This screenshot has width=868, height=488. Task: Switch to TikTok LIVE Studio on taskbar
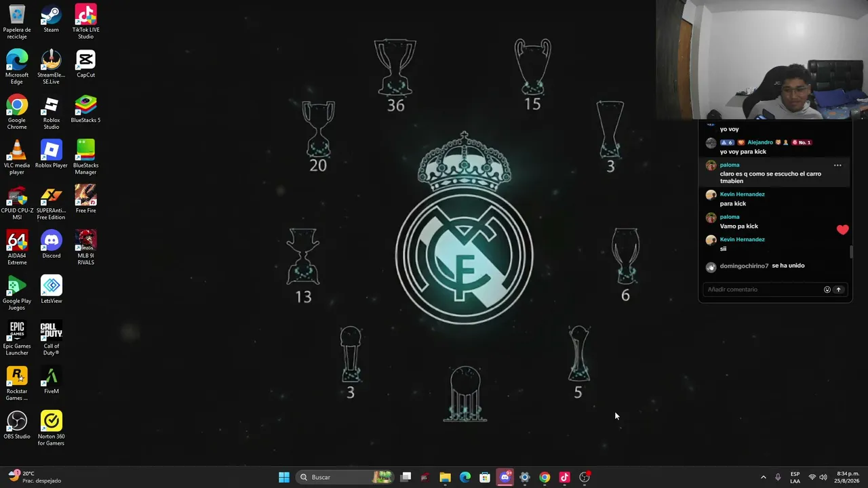tap(564, 477)
